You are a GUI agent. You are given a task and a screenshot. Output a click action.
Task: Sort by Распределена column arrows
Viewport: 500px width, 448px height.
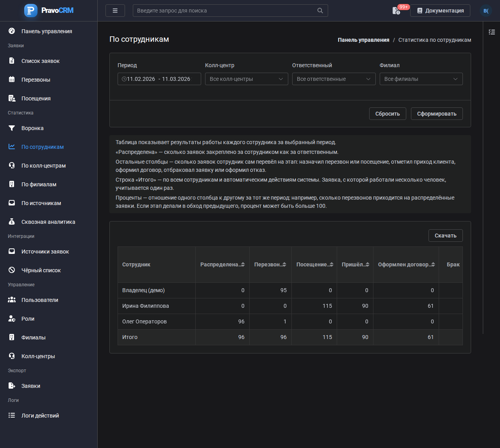243,264
